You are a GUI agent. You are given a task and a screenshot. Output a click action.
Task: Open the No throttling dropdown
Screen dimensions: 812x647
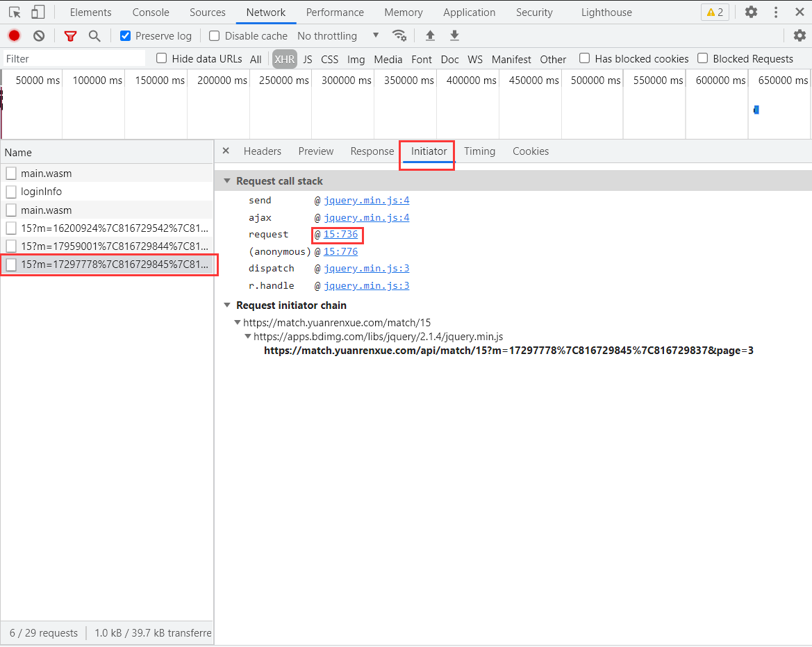pyautogui.click(x=338, y=36)
